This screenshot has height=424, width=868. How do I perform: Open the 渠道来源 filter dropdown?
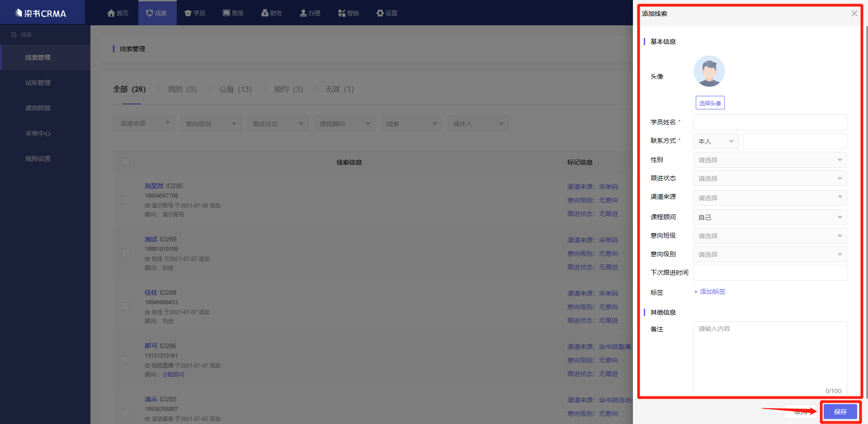tap(144, 123)
